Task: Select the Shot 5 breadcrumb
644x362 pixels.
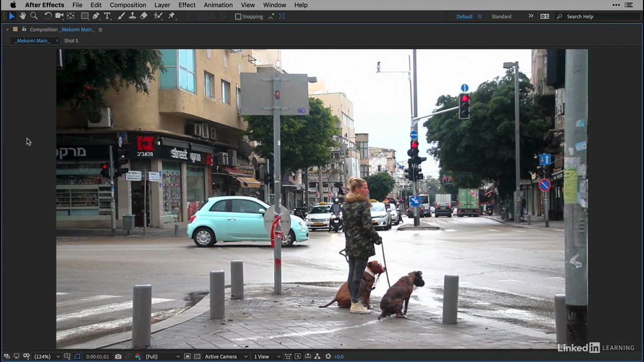Action: coord(71,41)
